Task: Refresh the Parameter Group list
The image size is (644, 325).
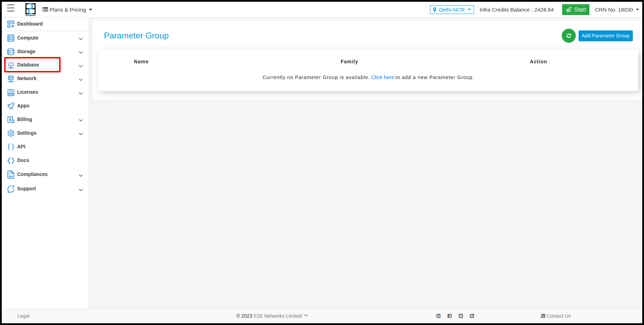Action: point(569,36)
